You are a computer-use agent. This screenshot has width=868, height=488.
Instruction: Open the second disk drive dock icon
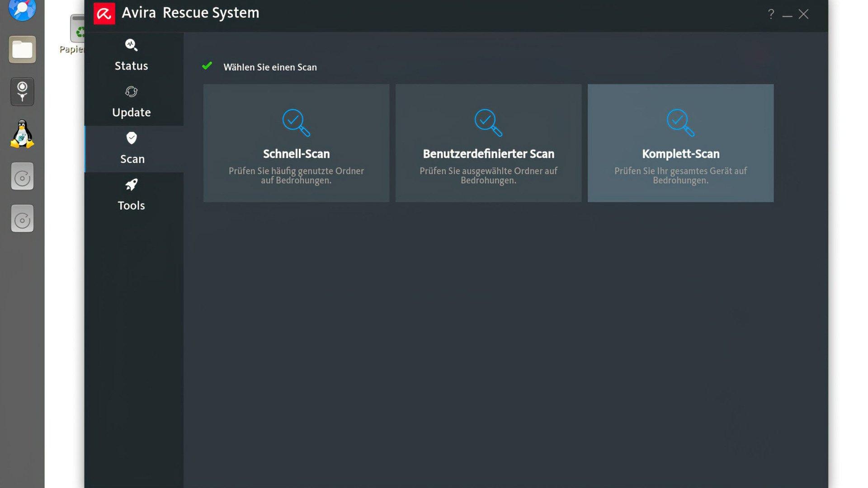coord(22,219)
